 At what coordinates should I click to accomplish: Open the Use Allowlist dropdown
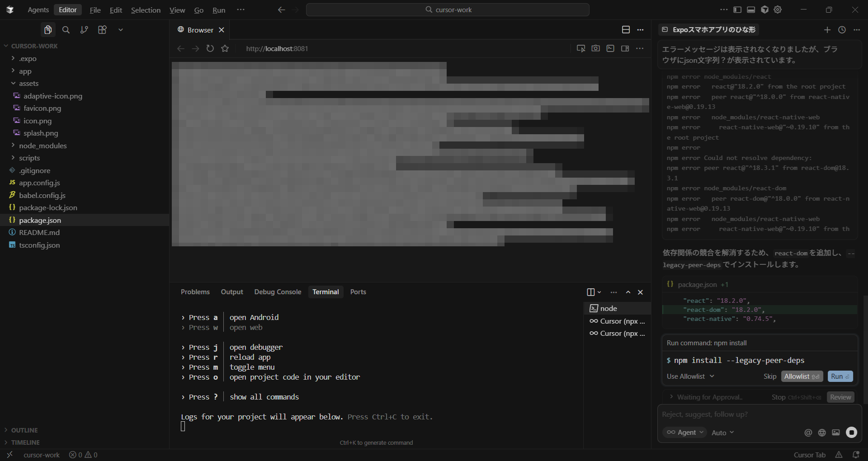(690, 376)
